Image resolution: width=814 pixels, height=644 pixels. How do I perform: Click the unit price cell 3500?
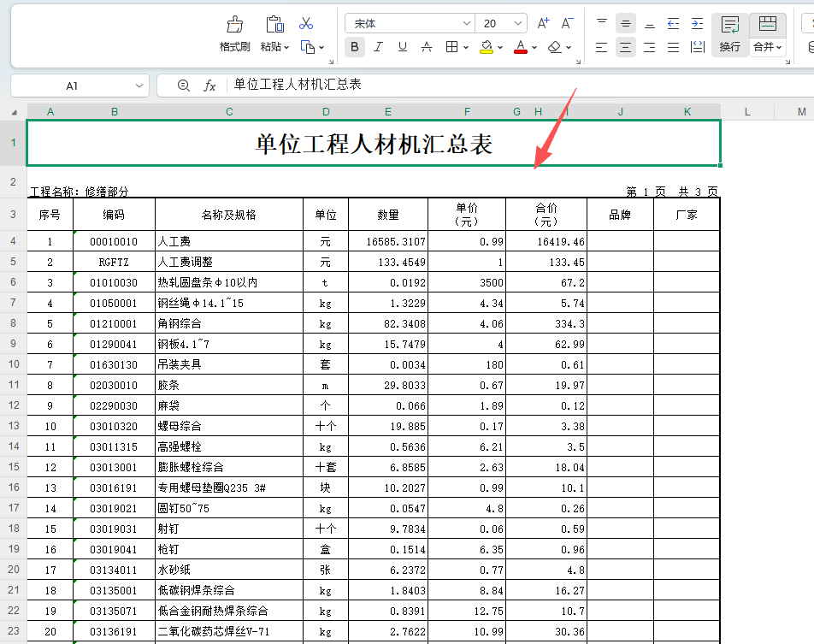click(467, 282)
